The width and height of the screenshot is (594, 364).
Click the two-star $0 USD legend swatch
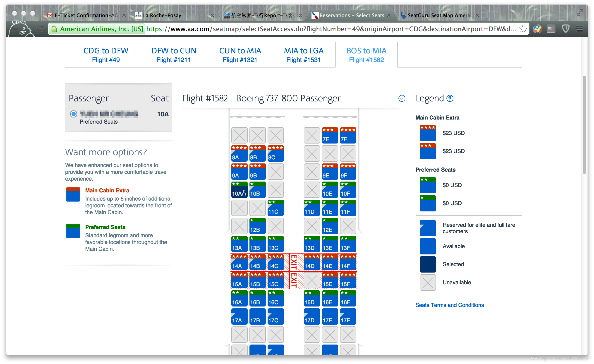[x=427, y=185]
